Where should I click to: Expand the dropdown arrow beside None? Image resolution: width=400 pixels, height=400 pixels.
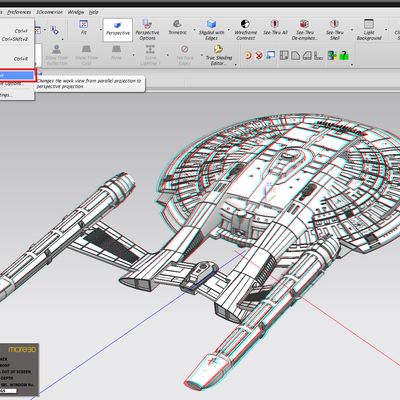tap(134, 55)
